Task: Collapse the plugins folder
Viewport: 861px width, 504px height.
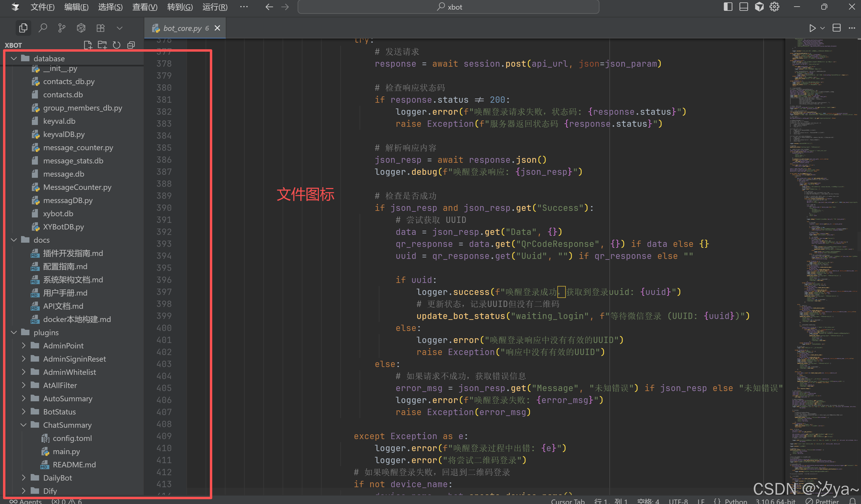Action: (x=14, y=332)
